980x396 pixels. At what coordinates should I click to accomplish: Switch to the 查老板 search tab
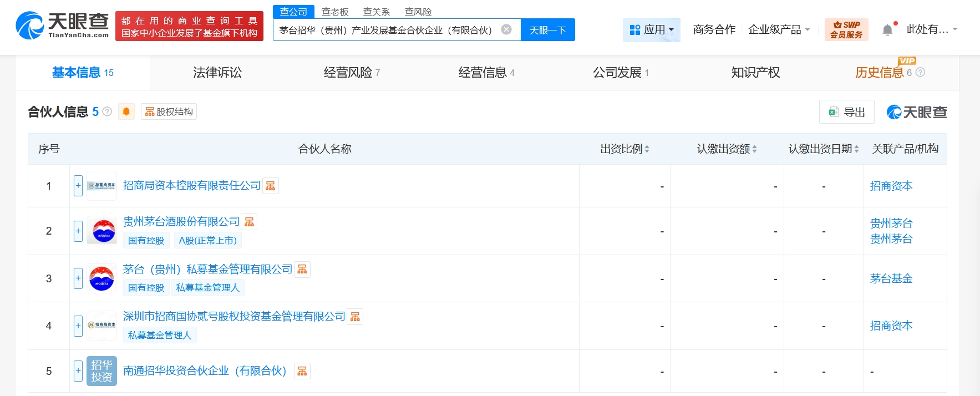pos(335,12)
